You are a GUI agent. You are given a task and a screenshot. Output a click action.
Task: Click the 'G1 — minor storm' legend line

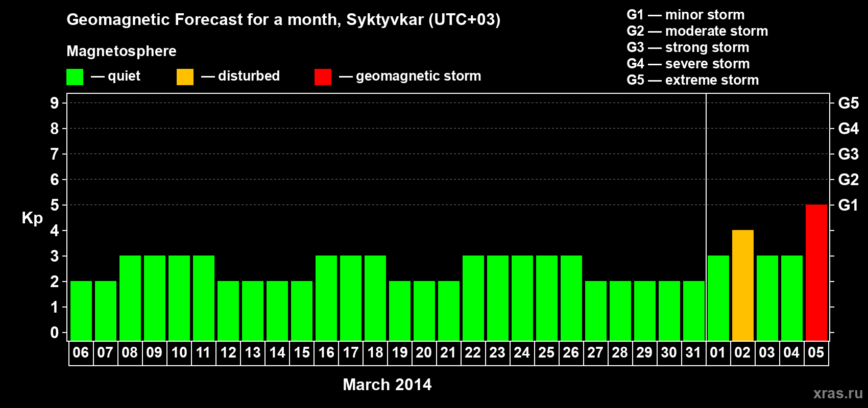coord(686,15)
